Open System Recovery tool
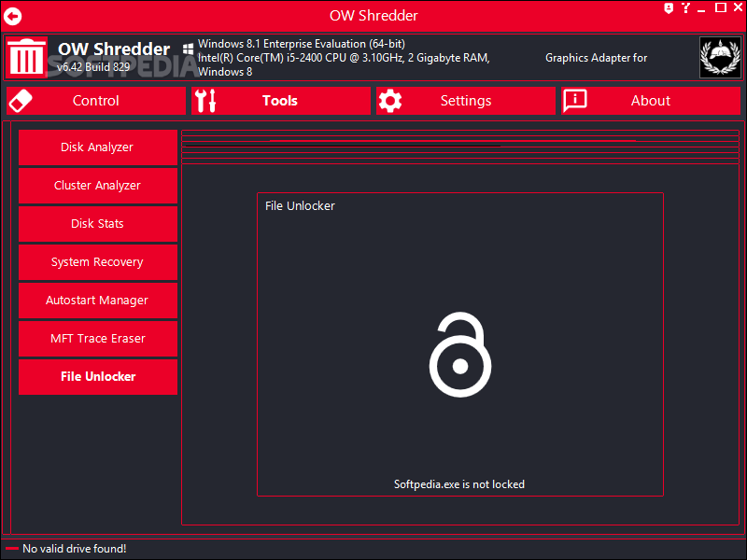 coord(98,262)
